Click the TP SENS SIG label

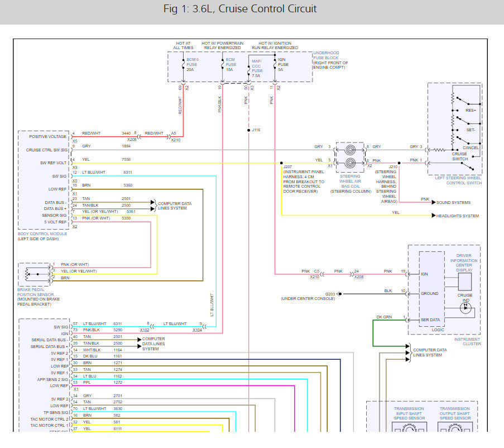click(56, 413)
